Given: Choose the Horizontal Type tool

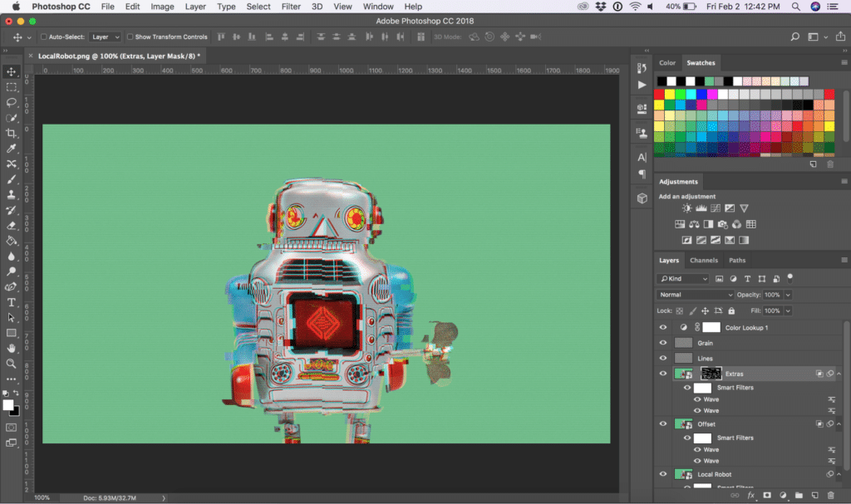Looking at the screenshot, I should click(x=12, y=302).
